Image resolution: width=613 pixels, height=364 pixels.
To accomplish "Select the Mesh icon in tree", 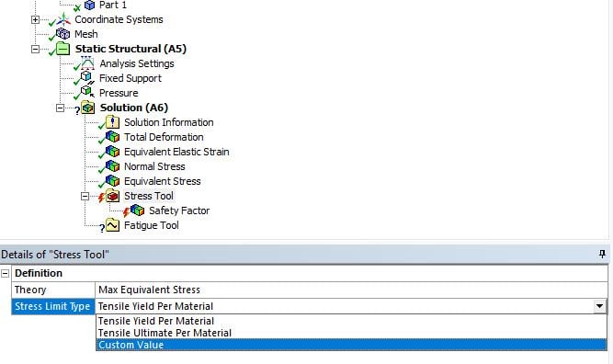I will [x=62, y=34].
